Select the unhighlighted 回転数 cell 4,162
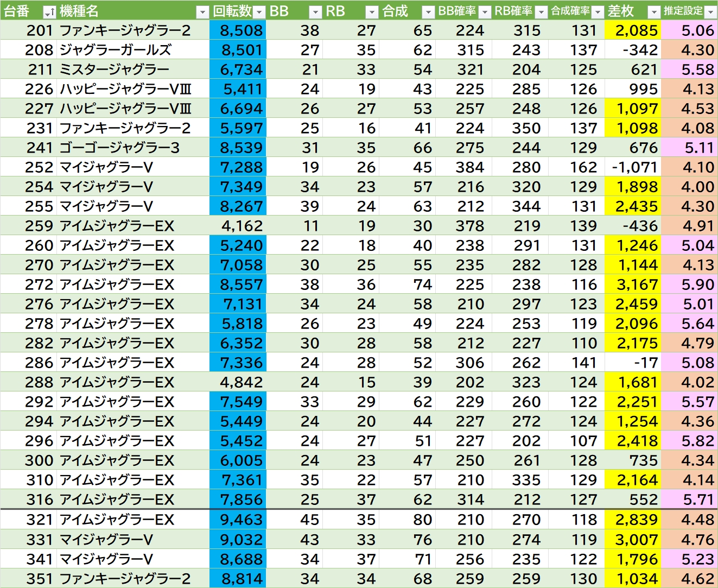 (x=238, y=226)
